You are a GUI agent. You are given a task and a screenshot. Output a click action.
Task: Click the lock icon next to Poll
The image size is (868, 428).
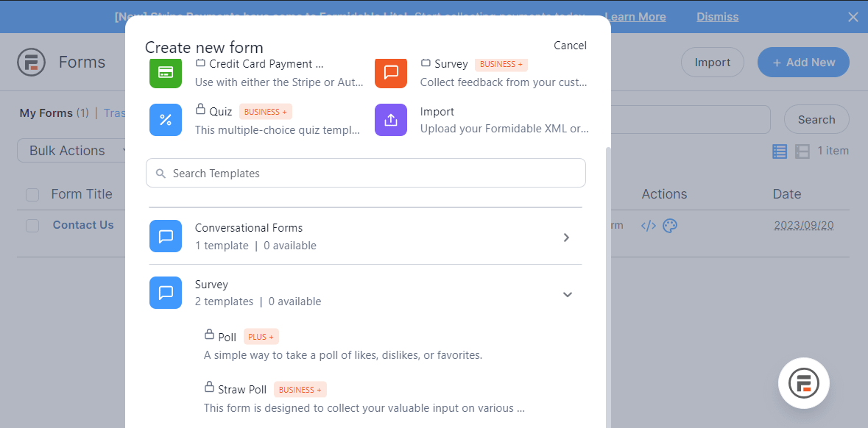pos(209,335)
